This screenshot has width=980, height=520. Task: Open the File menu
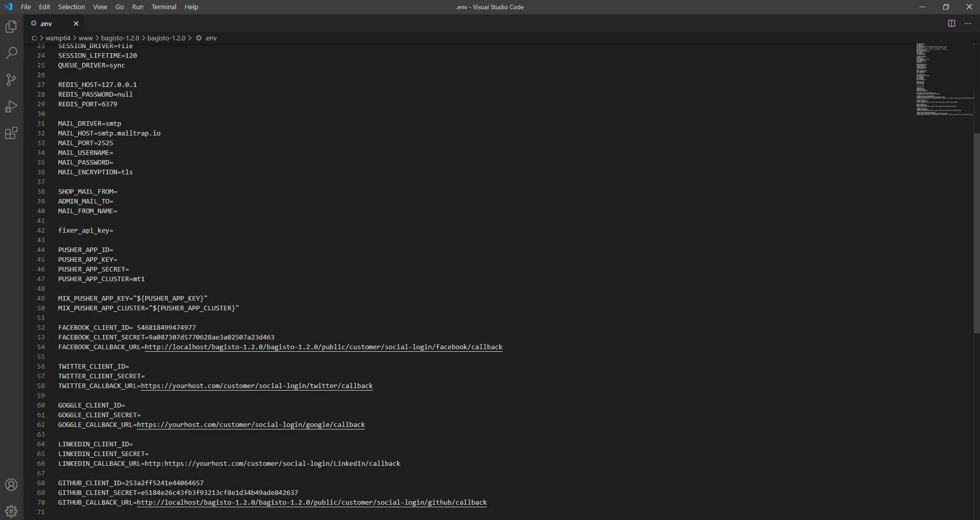tap(26, 7)
